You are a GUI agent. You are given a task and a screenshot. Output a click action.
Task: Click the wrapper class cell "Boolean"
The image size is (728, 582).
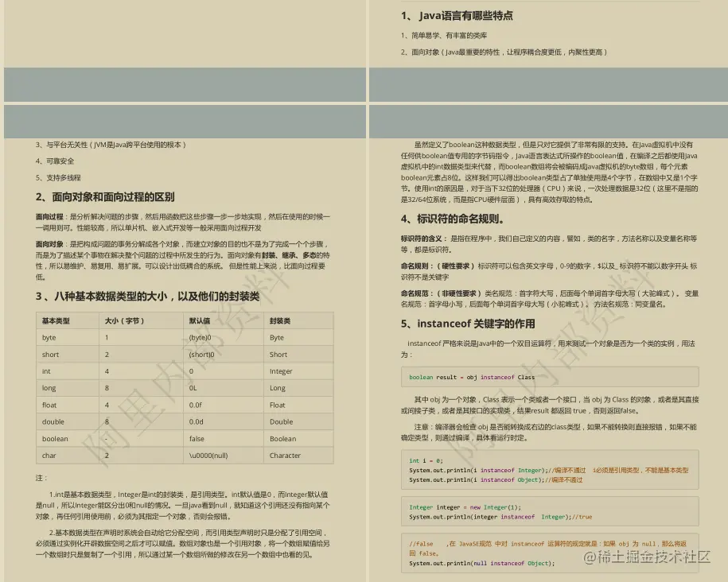pyautogui.click(x=282, y=439)
